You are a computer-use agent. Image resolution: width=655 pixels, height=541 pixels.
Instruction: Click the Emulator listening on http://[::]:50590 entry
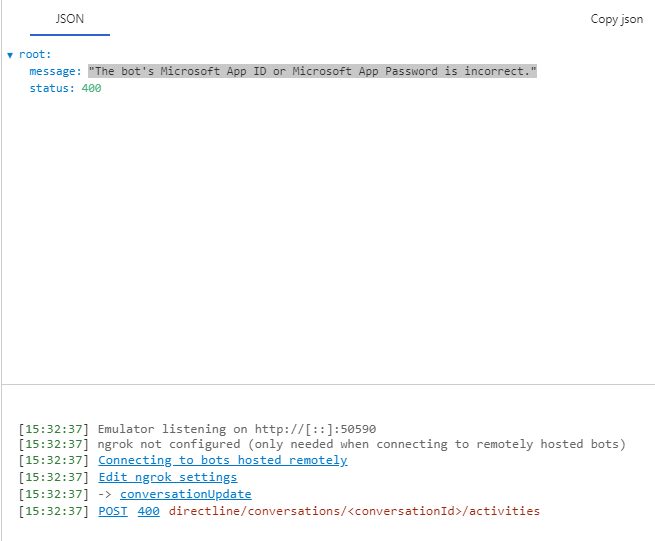(x=237, y=429)
